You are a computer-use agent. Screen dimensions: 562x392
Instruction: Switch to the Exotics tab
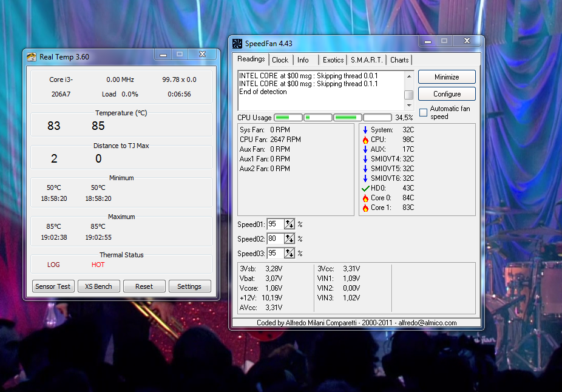point(333,60)
